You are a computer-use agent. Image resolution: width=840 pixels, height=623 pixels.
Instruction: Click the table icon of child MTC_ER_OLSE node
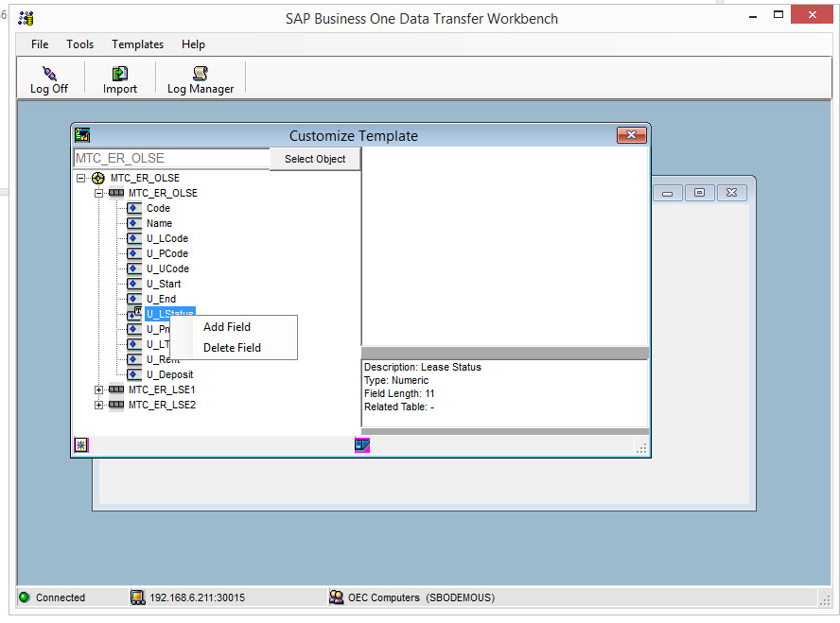(x=115, y=193)
